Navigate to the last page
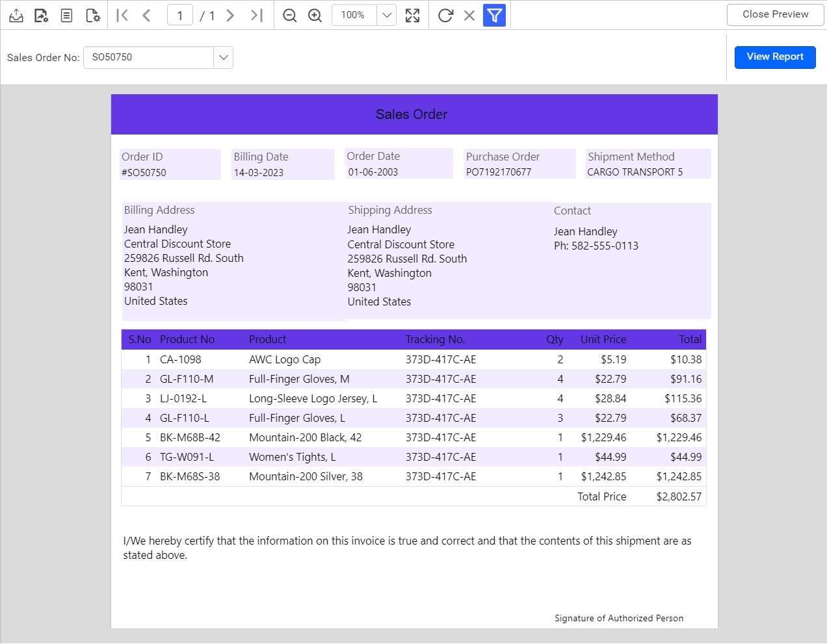The height and width of the screenshot is (644, 827). [x=256, y=15]
